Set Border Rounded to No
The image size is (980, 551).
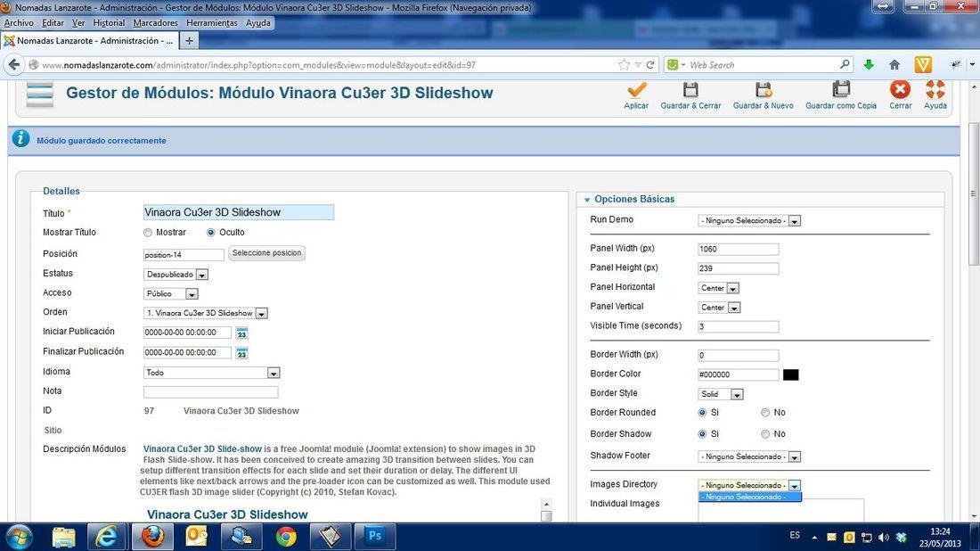pos(765,413)
